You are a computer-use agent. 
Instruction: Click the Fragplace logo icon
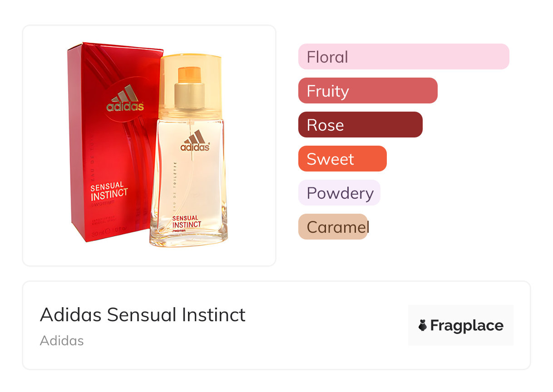(x=423, y=325)
